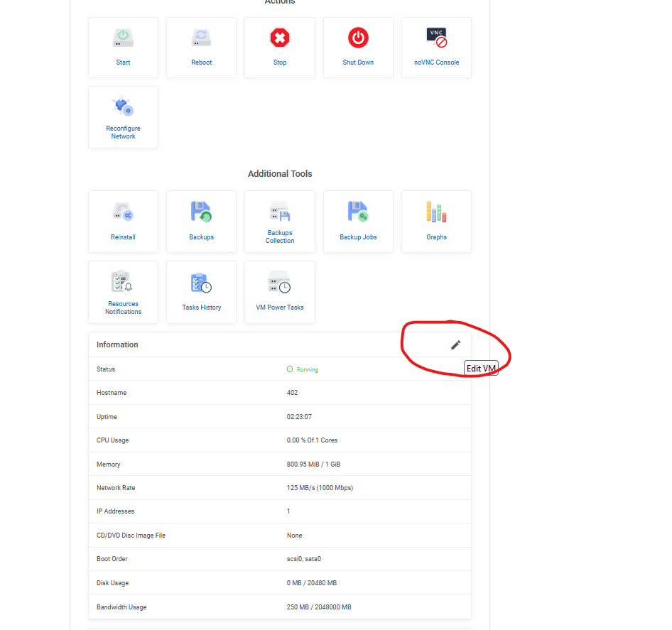This screenshot has height=630, width=672.
Task: Click the Start VM icon
Action: pos(123,38)
